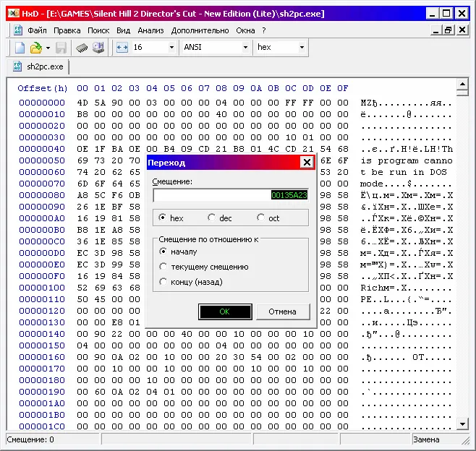Click the New file icon
Viewport: 476px width, 451px height.
[20, 48]
